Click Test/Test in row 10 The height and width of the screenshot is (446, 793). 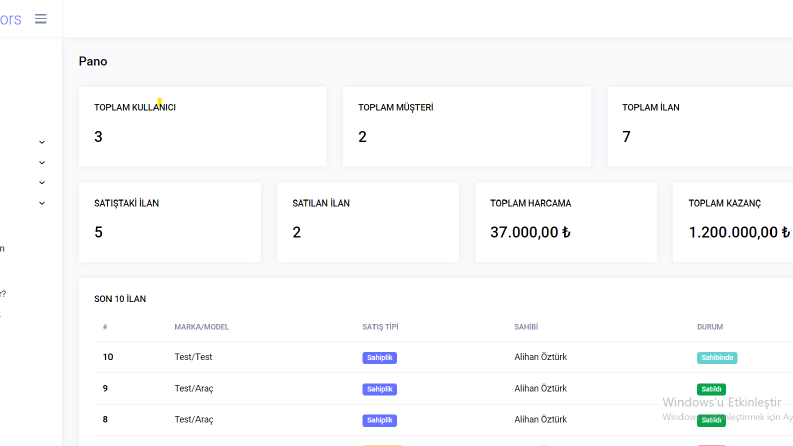[x=193, y=357]
